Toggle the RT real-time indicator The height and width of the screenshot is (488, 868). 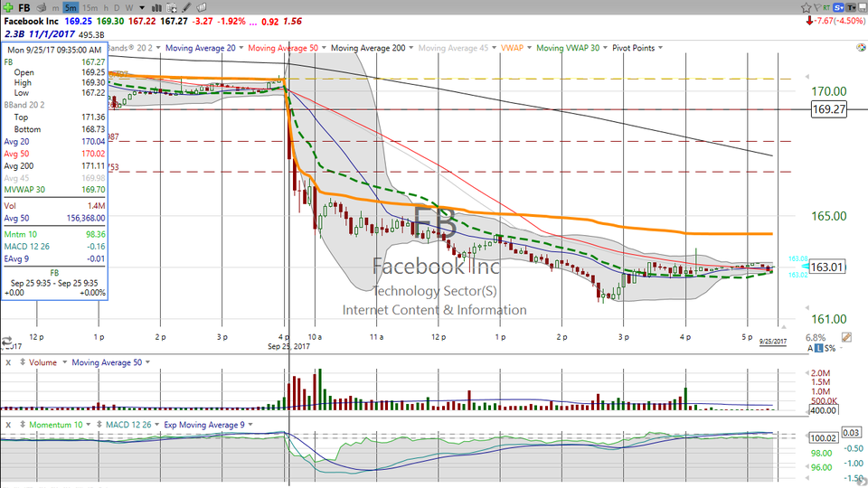coord(826,7)
